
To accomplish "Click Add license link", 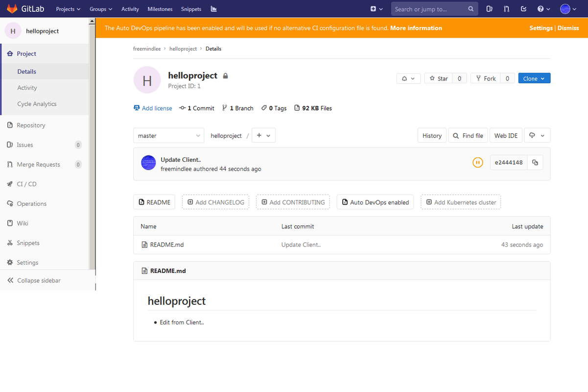I will (153, 108).
